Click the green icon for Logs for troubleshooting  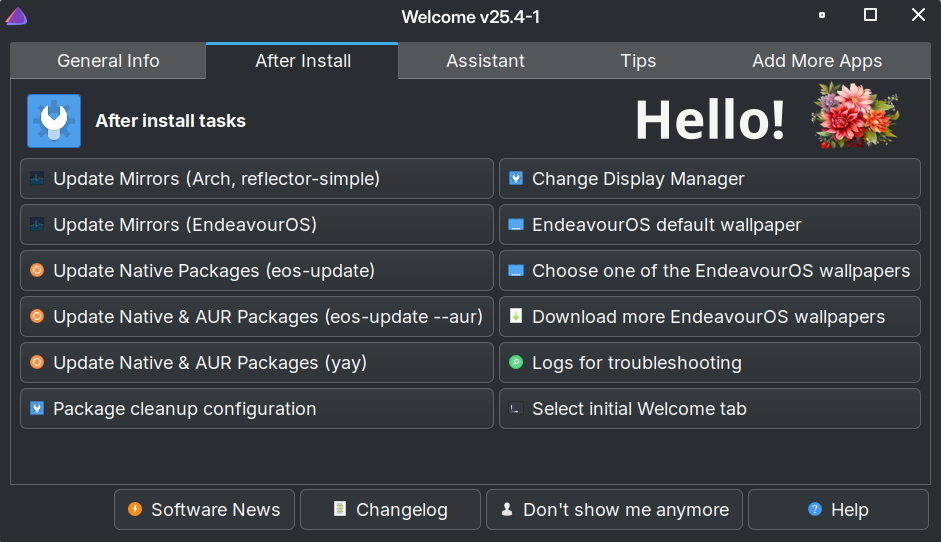tap(516, 363)
